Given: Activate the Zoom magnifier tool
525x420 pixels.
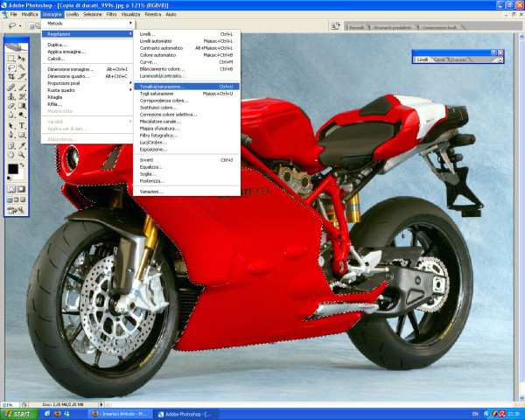Looking at the screenshot, I should 22,154.
